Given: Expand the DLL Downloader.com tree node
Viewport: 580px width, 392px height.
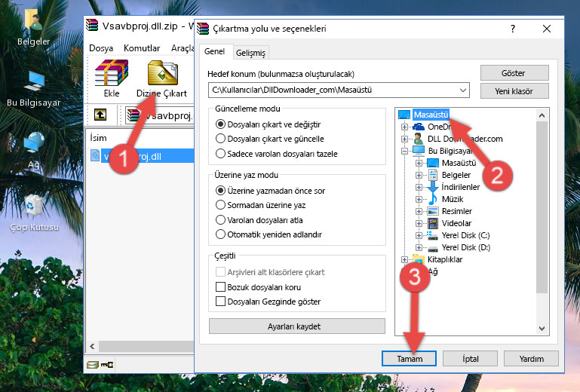Looking at the screenshot, I should [404, 139].
